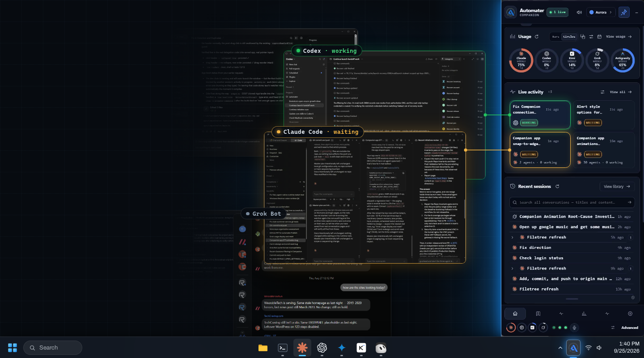Show hidden icons in the taskbar tray

coord(560,348)
